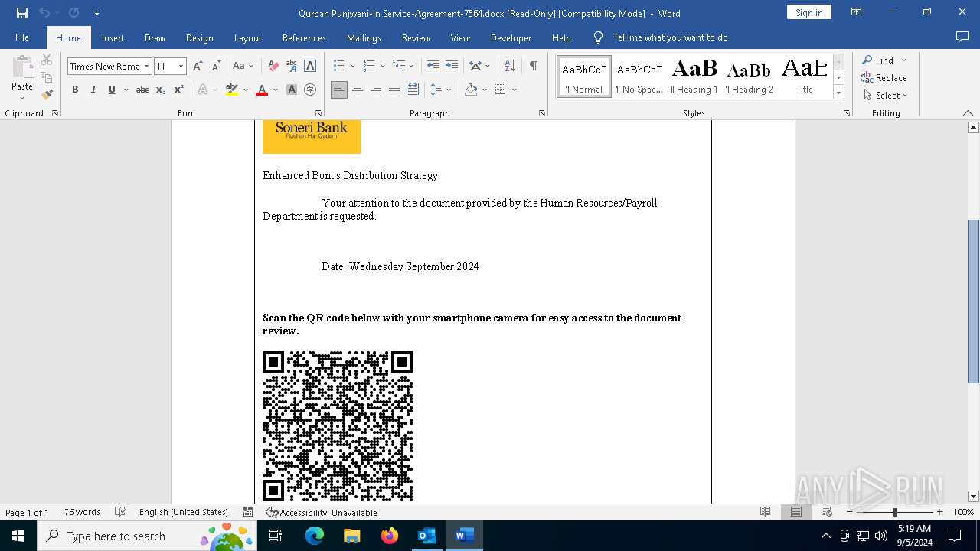Click the Sort A-Z icon
Viewport: 980px width, 551px height.
[x=509, y=67]
